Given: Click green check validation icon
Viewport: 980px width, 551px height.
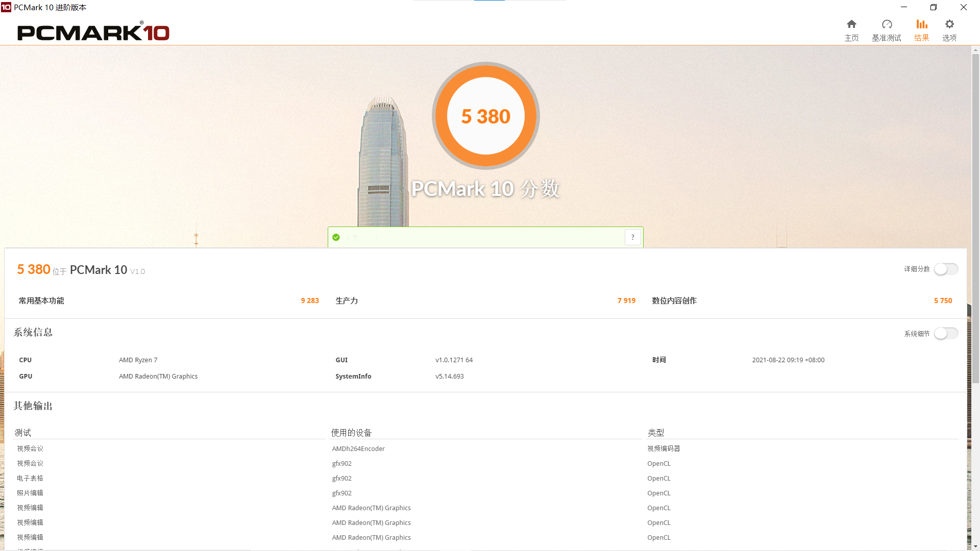Looking at the screenshot, I should coord(336,237).
